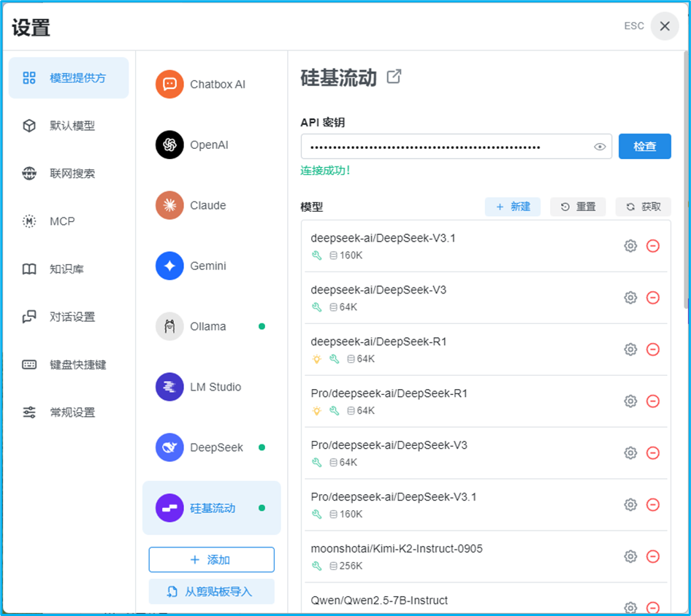This screenshot has height=616, width=691.
Task: Click the DeepSeek whale logo icon
Action: point(169,447)
